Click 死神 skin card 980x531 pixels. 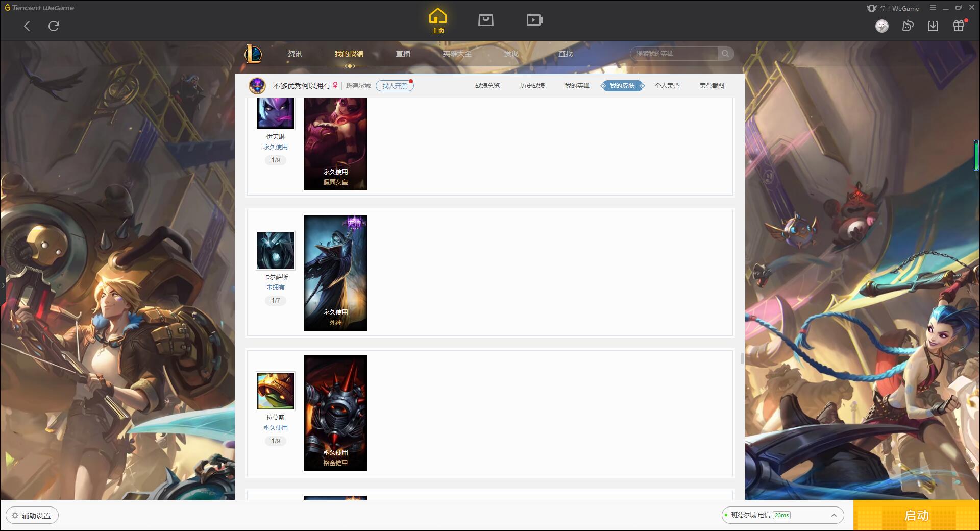coord(335,273)
